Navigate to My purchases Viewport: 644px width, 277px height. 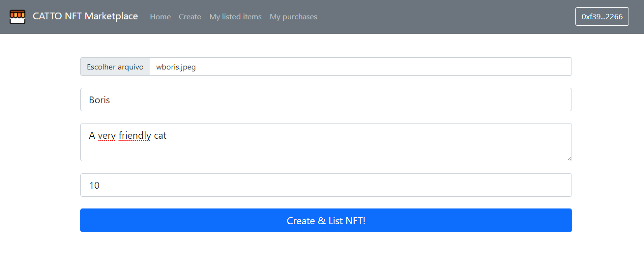point(293,17)
